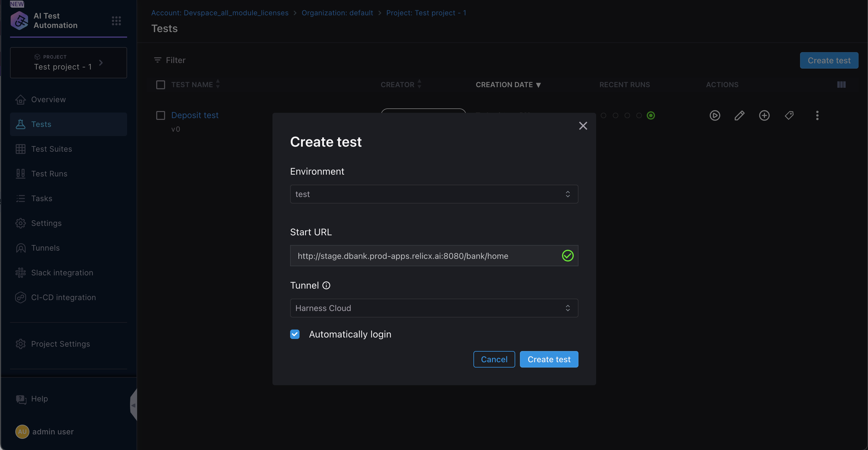The width and height of the screenshot is (868, 450).
Task: Open Tunnels in the sidebar
Action: click(x=45, y=248)
